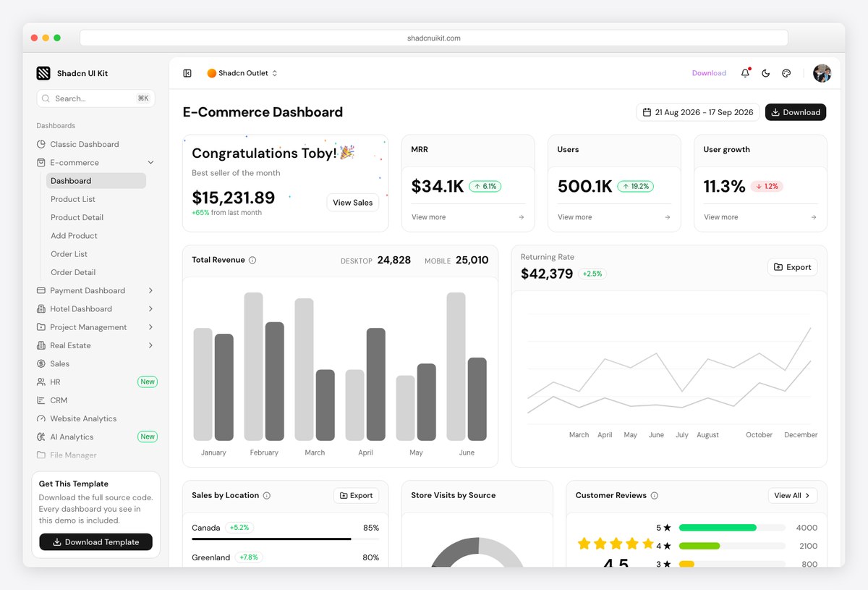Open the Shadcn Outlet store switcher
Image resolution: width=868 pixels, height=590 pixels.
pyautogui.click(x=242, y=73)
